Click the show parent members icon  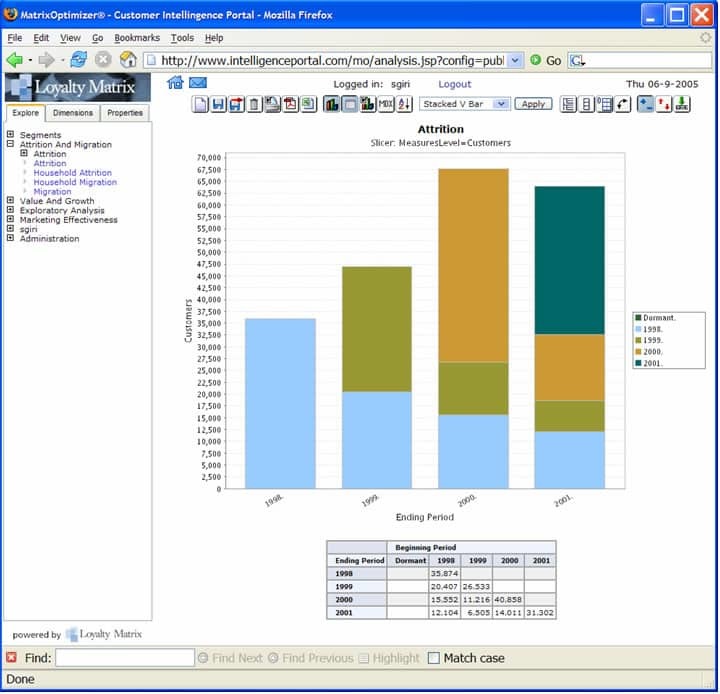568,104
